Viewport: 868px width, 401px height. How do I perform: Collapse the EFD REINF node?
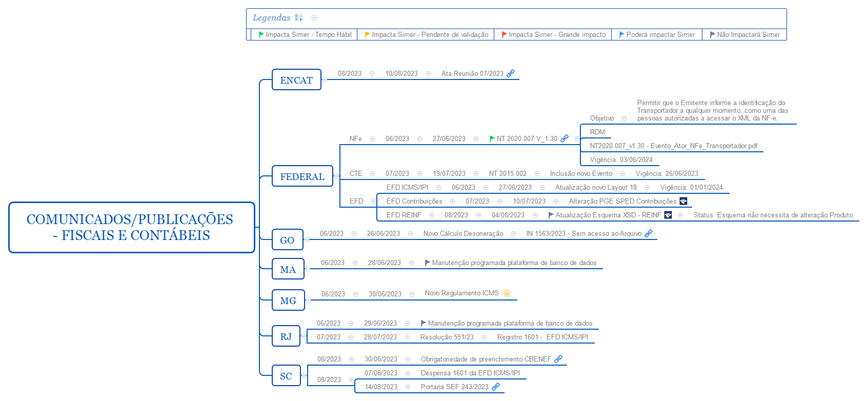point(432,215)
